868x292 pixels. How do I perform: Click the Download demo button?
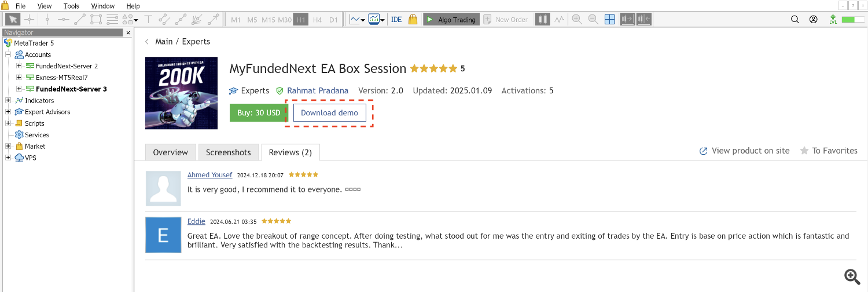[329, 113]
